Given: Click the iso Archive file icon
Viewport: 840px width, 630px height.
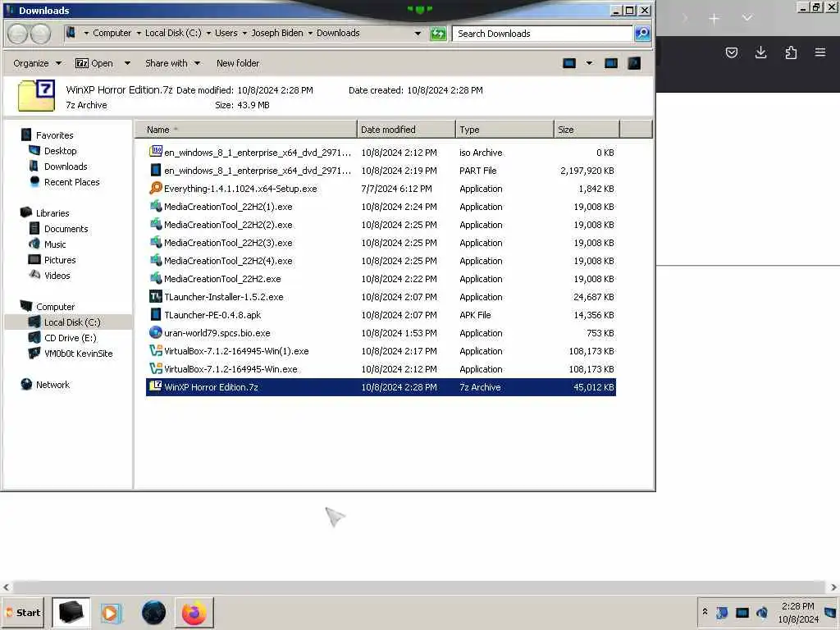Looking at the screenshot, I should pos(155,152).
